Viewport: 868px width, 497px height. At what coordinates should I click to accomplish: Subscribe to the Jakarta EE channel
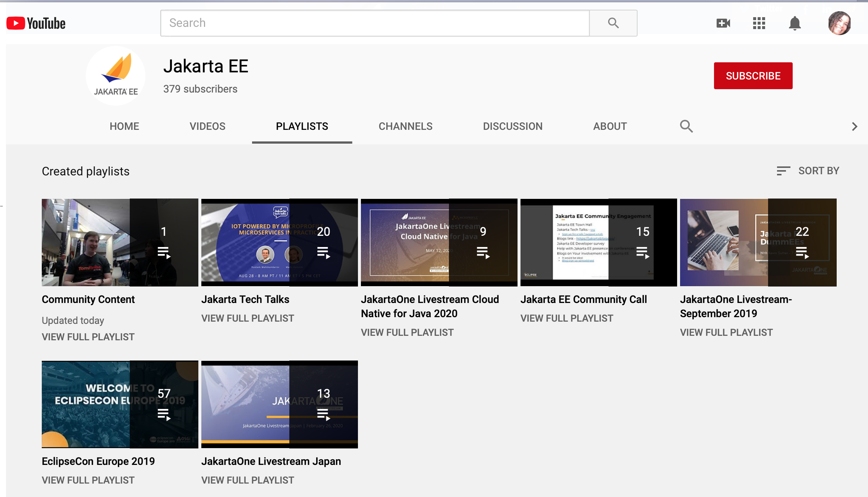pyautogui.click(x=753, y=76)
